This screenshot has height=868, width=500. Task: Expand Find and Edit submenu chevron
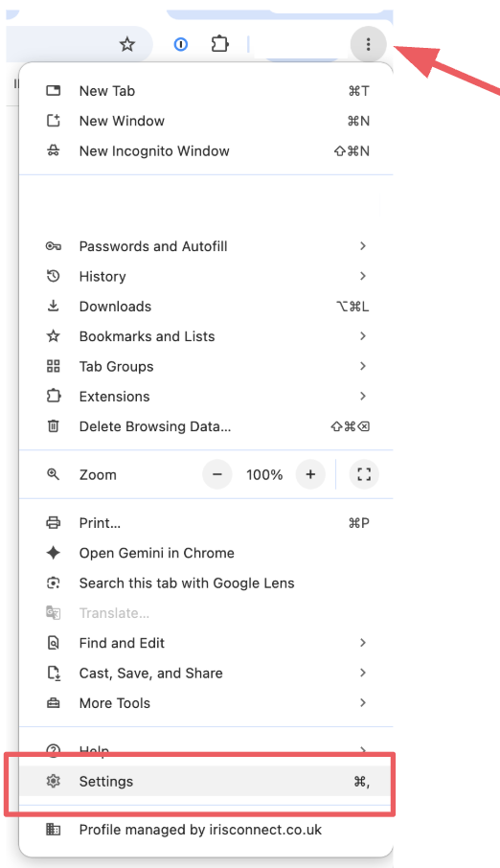(363, 643)
